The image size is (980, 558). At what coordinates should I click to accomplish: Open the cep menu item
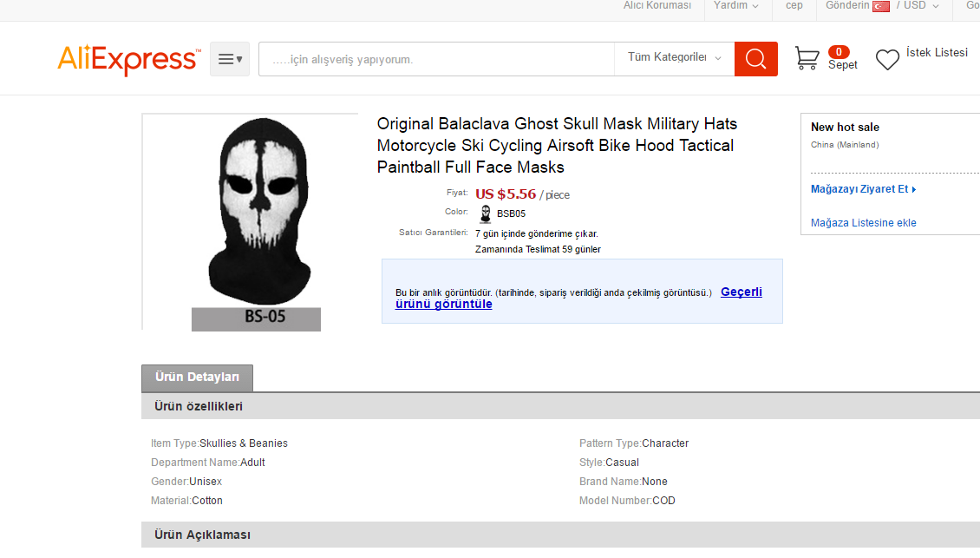point(794,5)
